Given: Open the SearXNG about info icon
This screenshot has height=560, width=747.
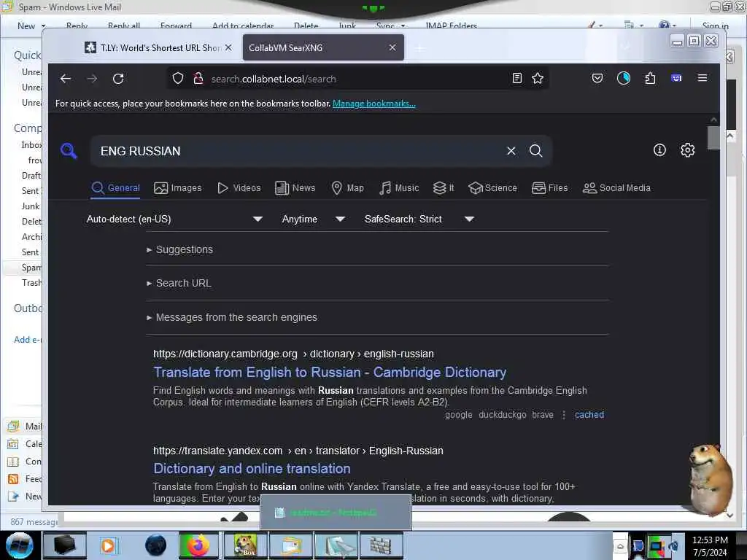Looking at the screenshot, I should click(659, 150).
